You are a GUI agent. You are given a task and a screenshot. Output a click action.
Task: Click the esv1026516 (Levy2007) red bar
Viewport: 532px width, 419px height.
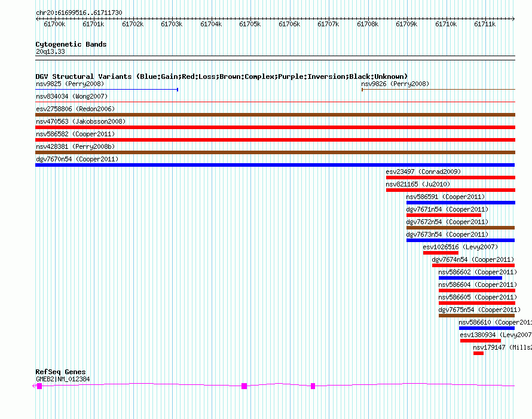[441, 253]
